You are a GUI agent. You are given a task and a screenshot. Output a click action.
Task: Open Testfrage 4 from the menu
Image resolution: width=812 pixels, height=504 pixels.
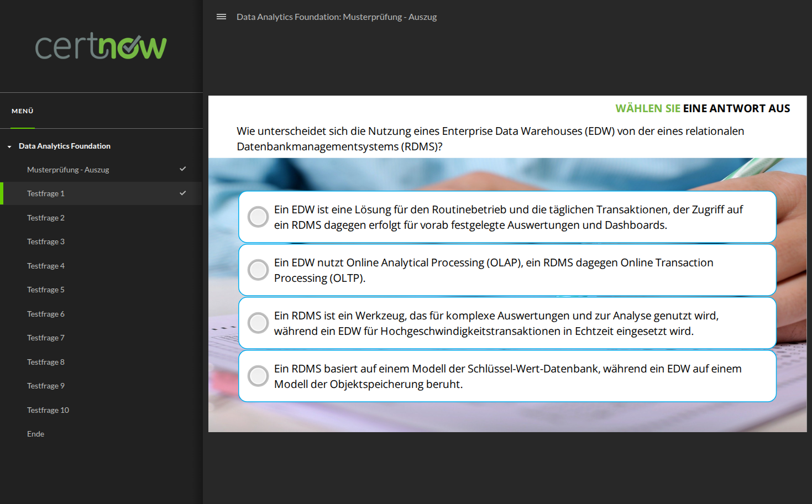point(46,266)
